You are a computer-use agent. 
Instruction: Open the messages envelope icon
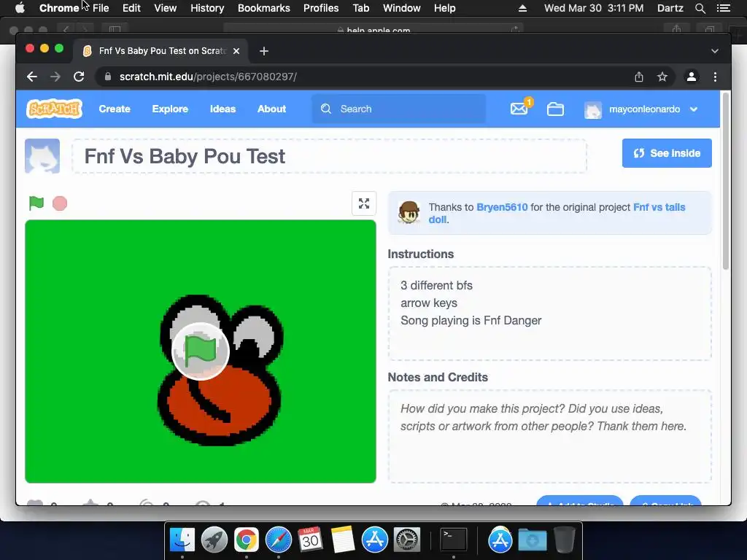pos(519,109)
